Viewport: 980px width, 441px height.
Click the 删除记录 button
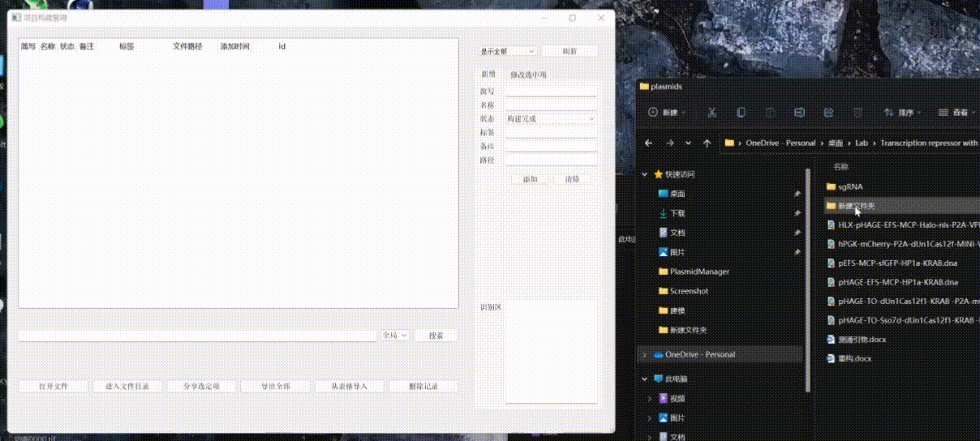click(423, 386)
